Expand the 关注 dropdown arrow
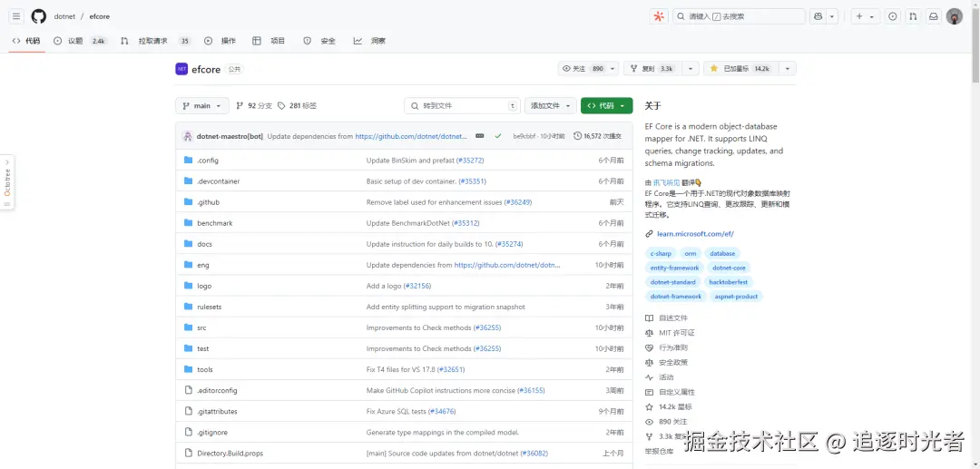 [x=612, y=69]
